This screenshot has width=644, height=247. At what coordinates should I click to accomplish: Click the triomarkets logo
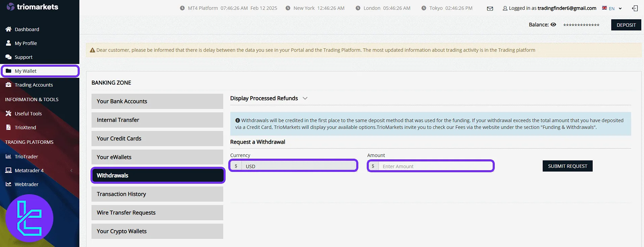pyautogui.click(x=32, y=7)
